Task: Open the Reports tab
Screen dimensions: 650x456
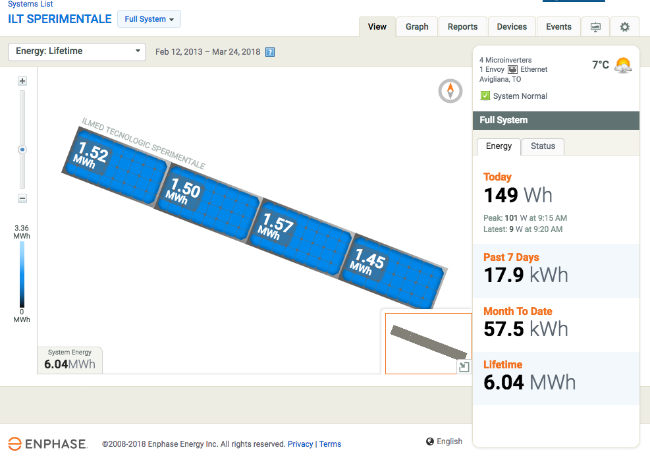Action: pos(462,27)
